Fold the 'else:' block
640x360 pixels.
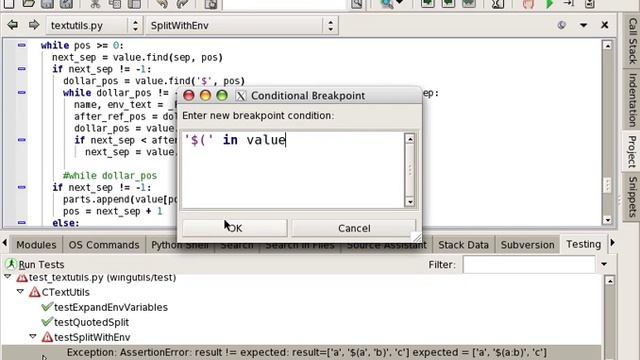tap(22, 222)
